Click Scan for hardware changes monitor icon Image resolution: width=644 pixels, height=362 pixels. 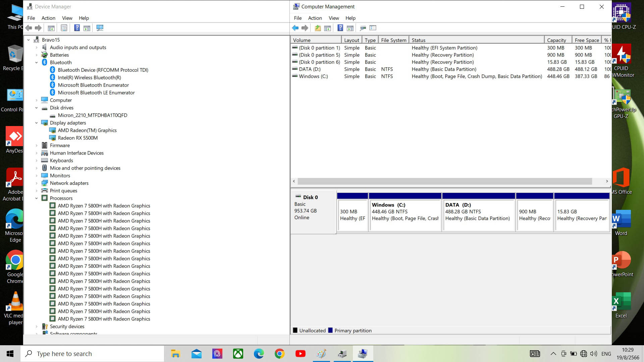100,28
